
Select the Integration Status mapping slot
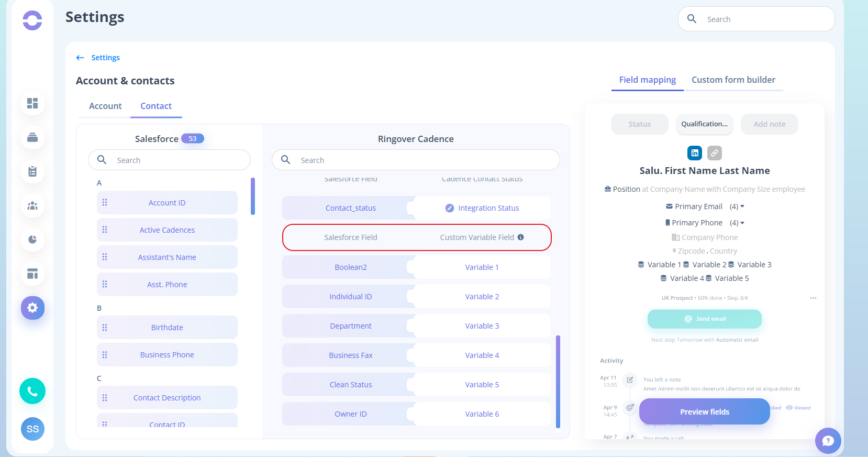click(x=482, y=208)
